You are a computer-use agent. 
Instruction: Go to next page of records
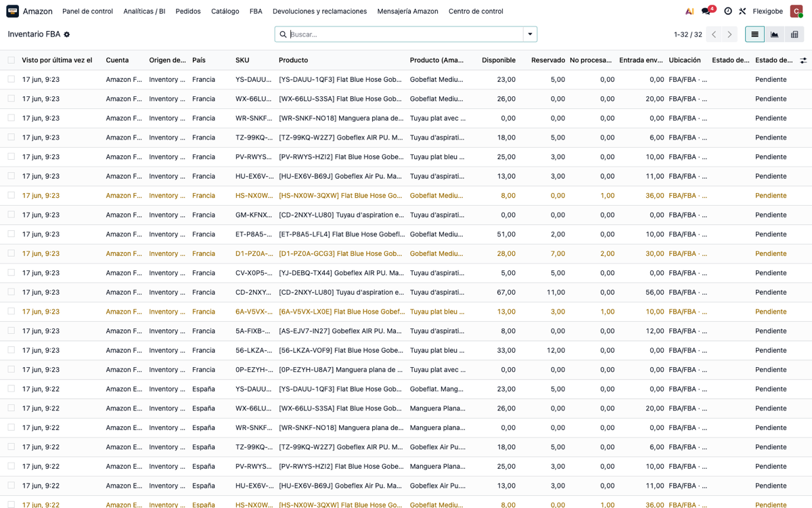tap(729, 35)
